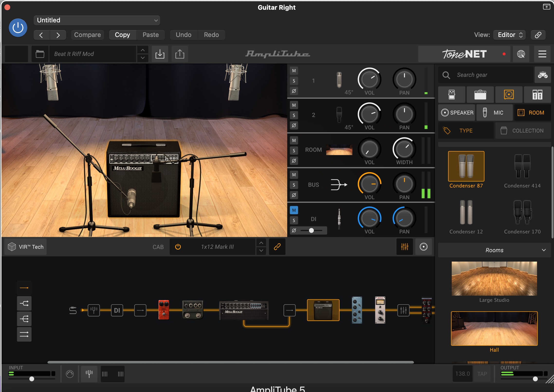Click the mic 1 VOL knob
The height and width of the screenshot is (392, 554).
click(369, 79)
